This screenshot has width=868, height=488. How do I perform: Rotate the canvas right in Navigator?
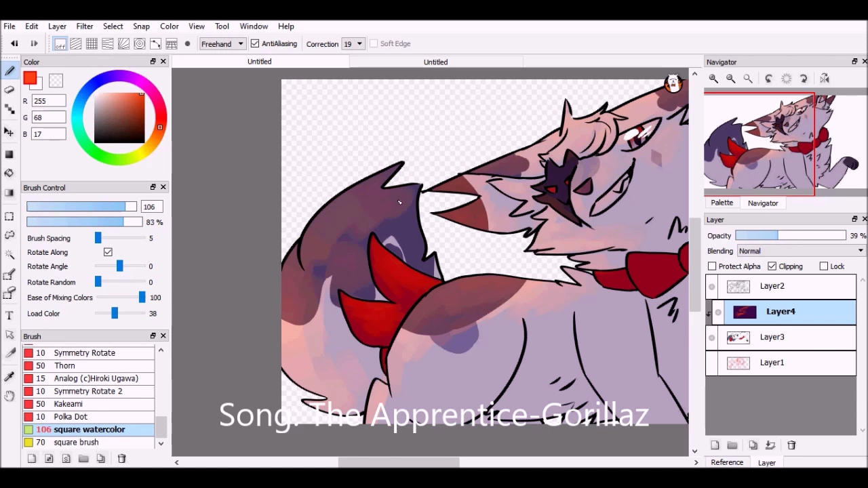(x=804, y=79)
